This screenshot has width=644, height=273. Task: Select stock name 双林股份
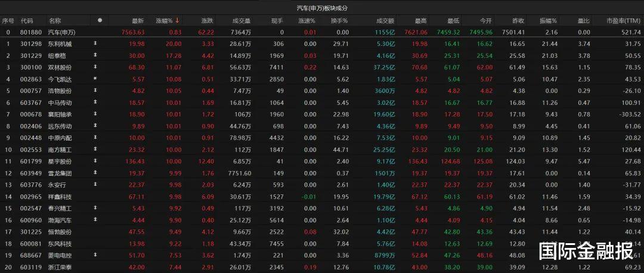tap(60, 67)
